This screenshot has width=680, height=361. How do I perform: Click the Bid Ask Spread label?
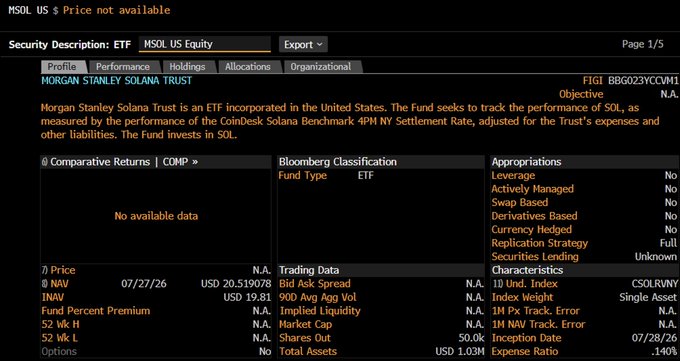coord(315,284)
